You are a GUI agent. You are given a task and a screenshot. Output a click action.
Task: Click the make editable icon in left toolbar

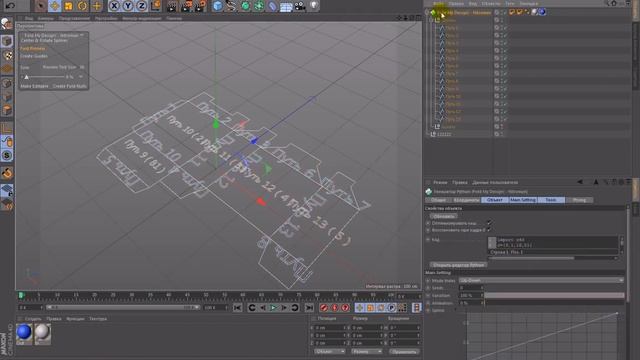(7, 24)
